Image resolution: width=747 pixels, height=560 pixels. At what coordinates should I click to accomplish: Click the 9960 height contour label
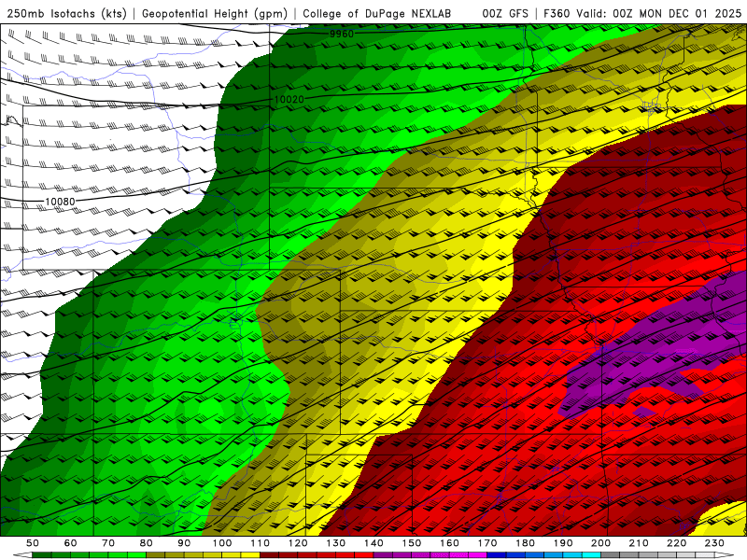(x=342, y=34)
